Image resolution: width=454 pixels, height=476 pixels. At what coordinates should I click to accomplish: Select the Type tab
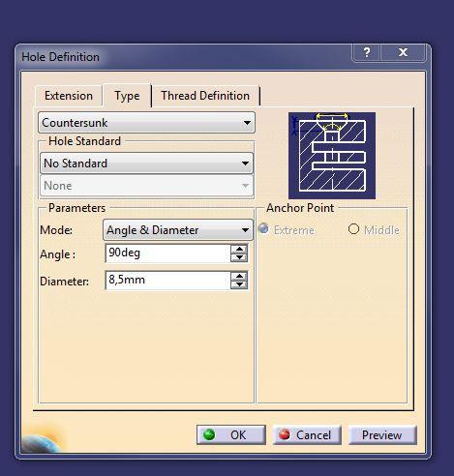point(127,96)
